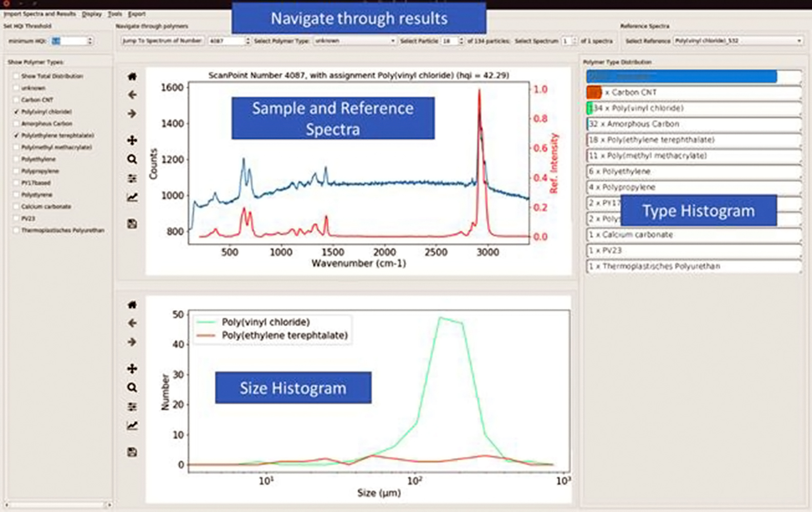
Task: Select the pan tool on spectra plot
Action: tap(132, 140)
